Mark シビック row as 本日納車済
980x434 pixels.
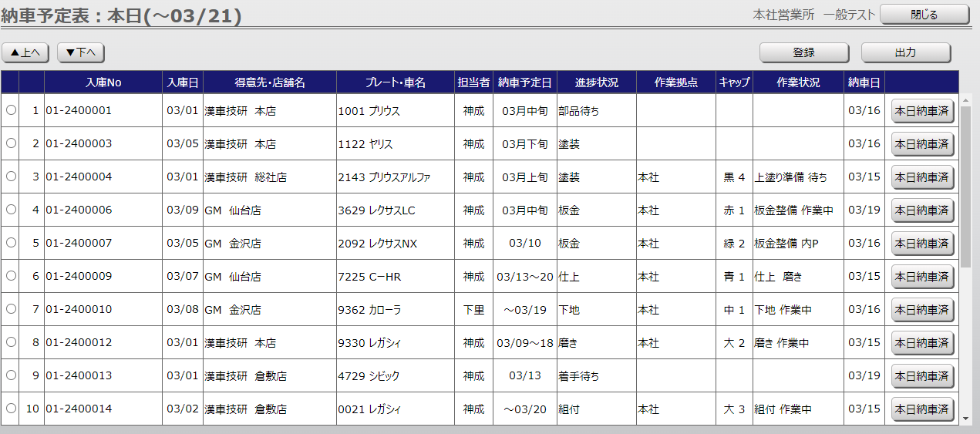point(922,376)
